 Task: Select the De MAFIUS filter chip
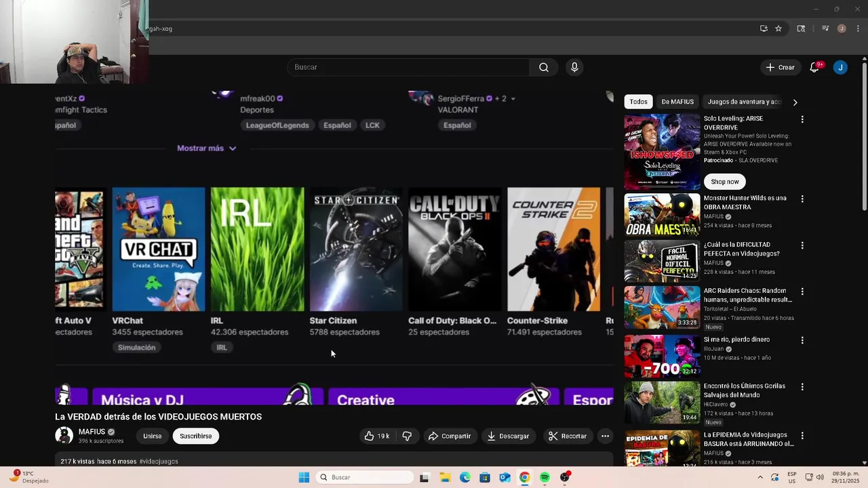point(677,102)
